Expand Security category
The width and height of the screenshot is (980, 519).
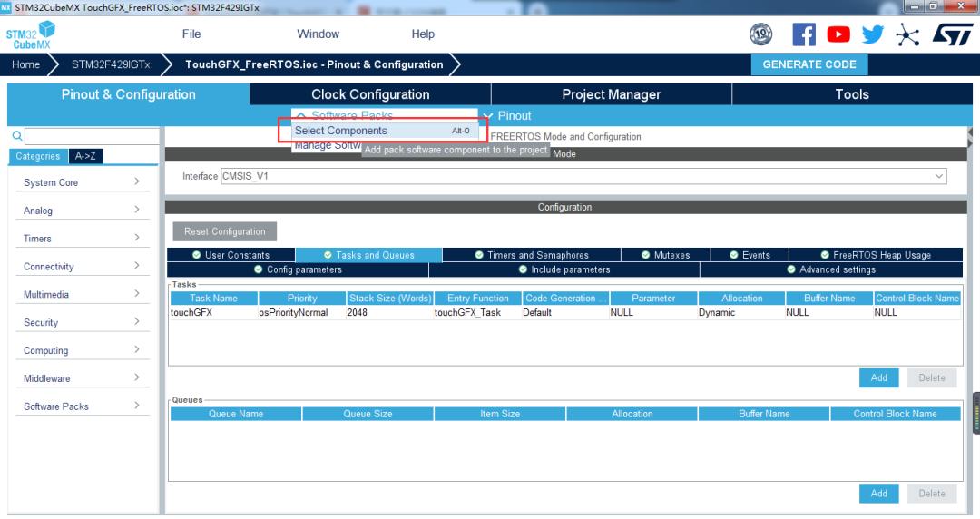(82, 323)
